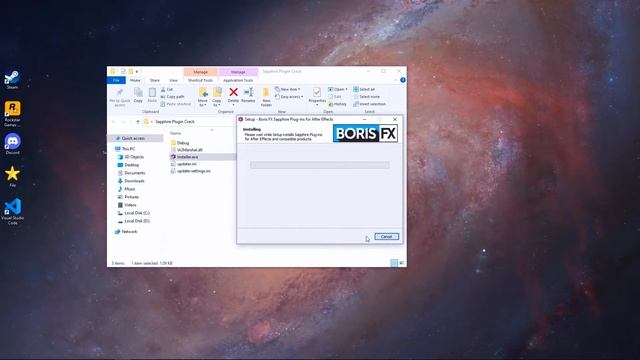Open the Easy access dropdown
Image resolution: width=640 pixels, height=360 pixels.
click(x=289, y=97)
